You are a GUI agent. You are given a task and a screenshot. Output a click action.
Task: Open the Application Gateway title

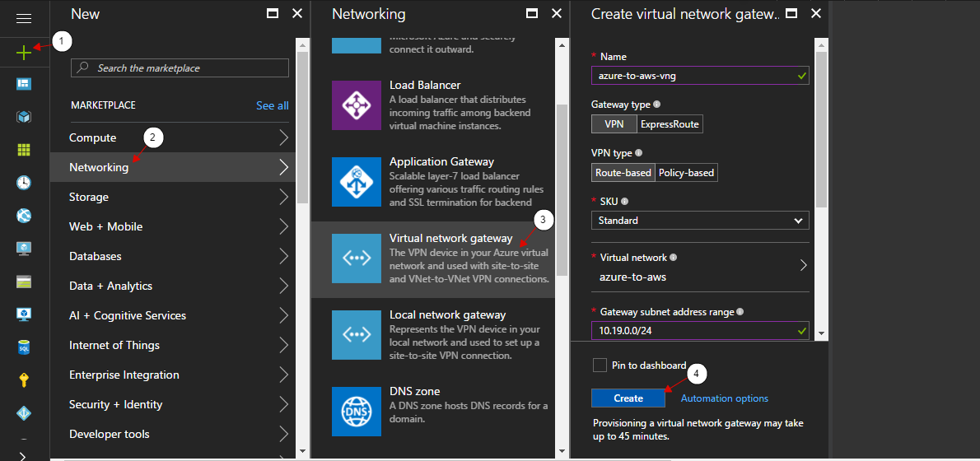point(441,162)
